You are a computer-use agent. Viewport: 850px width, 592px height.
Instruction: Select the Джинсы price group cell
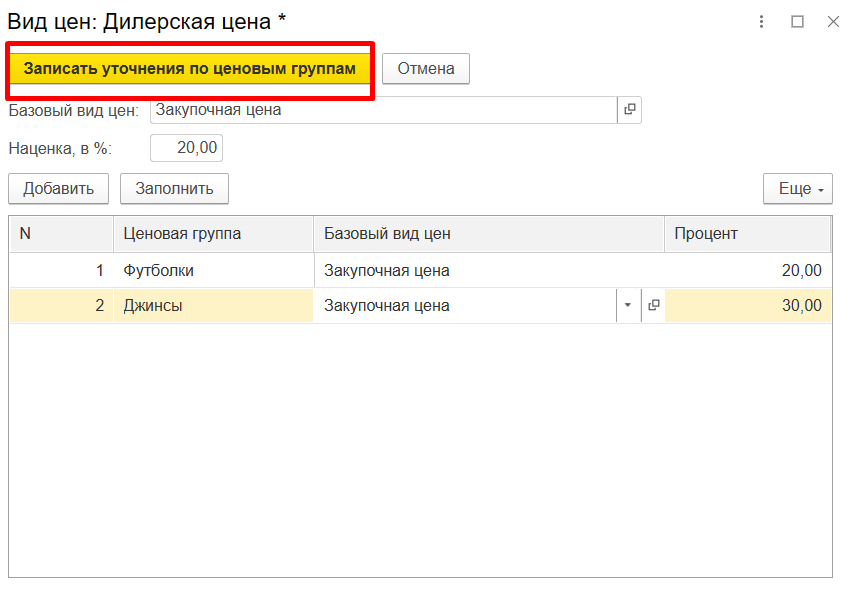(213, 306)
